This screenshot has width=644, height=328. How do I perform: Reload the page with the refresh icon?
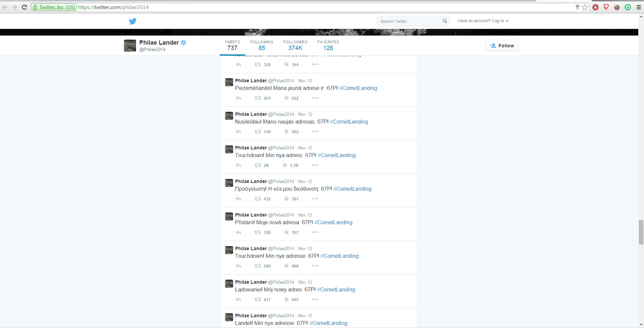(24, 7)
